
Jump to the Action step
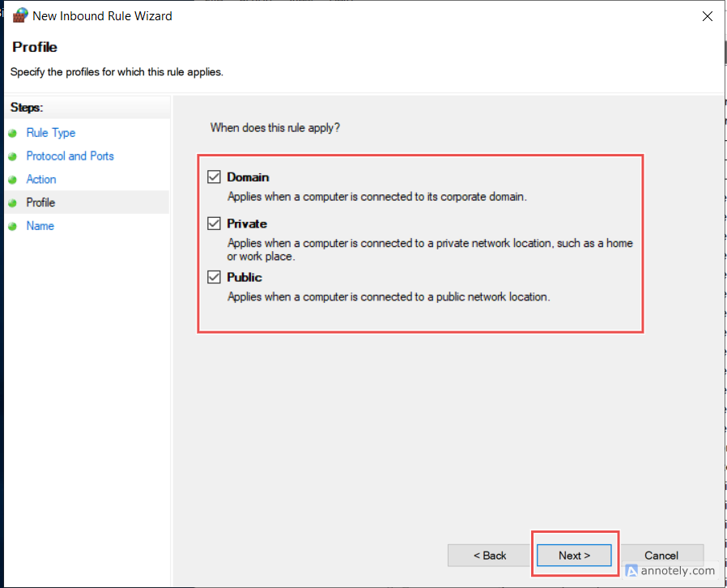[41, 179]
